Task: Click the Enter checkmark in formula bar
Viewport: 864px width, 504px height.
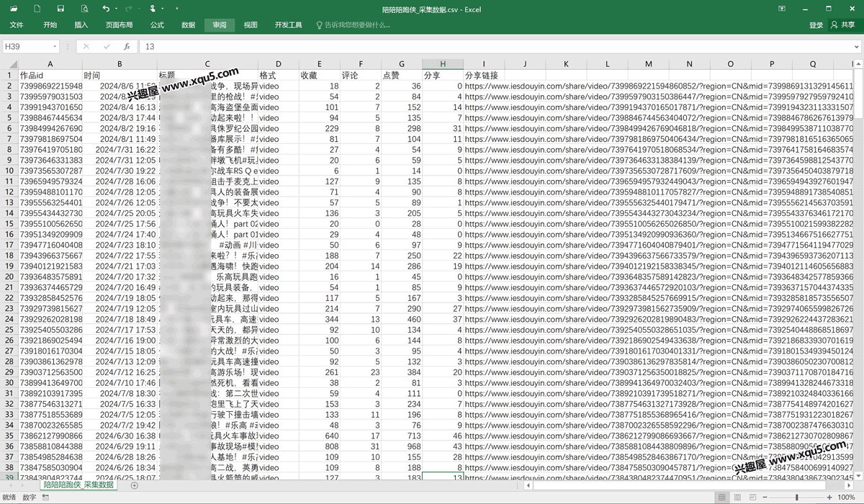Action: [x=106, y=46]
